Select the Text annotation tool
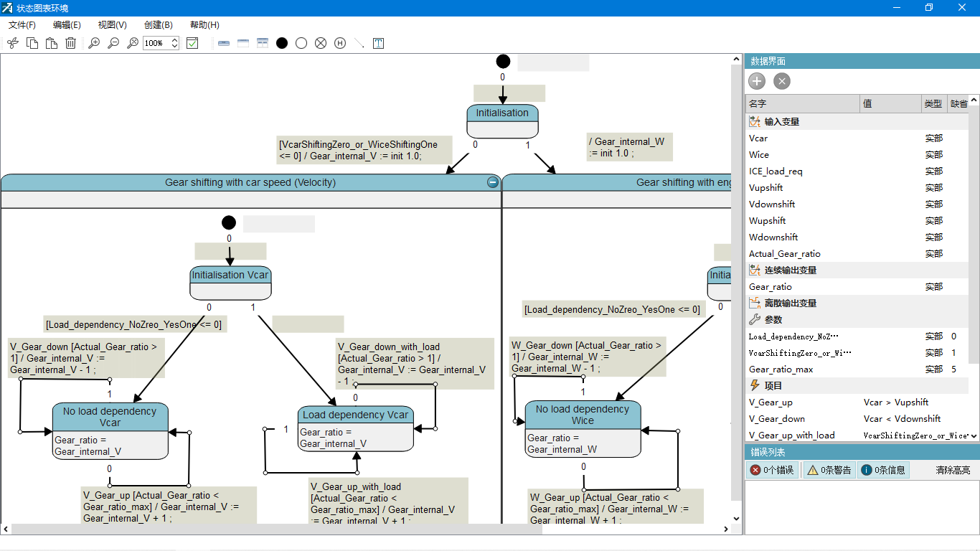 pyautogui.click(x=378, y=43)
